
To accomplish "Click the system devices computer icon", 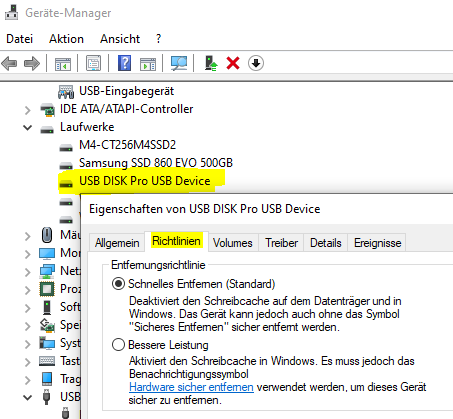I will (47, 343).
